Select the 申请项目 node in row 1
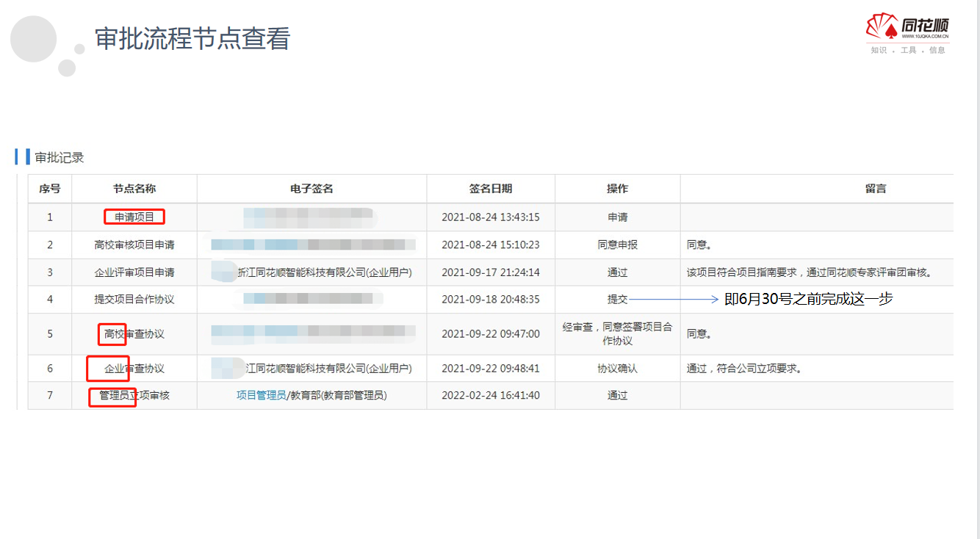 pos(134,217)
